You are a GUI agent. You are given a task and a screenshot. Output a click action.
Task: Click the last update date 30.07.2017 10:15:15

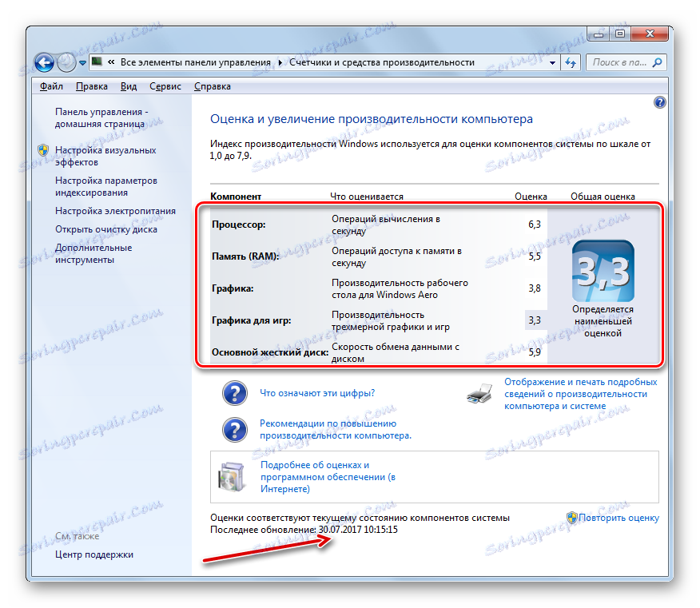(x=358, y=530)
